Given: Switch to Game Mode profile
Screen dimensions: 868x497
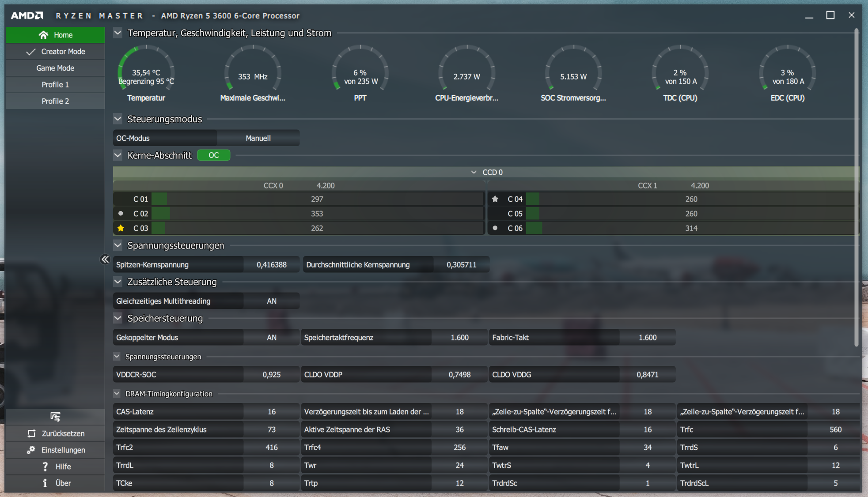Looking at the screenshot, I should (55, 68).
